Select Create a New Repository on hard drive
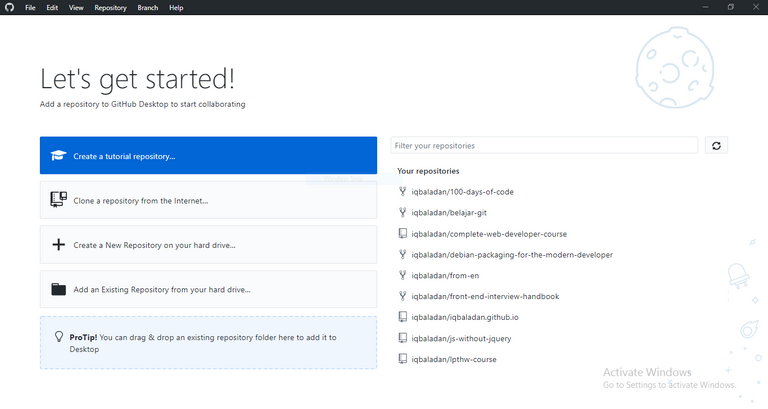The image size is (768, 409). tap(208, 244)
